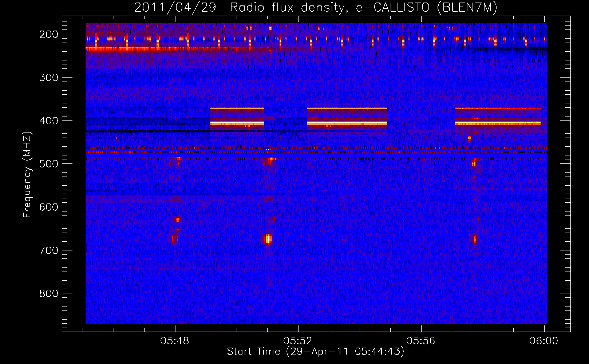Screen dimensions: 589x364
Task: Click the 05:52 time tick label
Action: [298, 341]
